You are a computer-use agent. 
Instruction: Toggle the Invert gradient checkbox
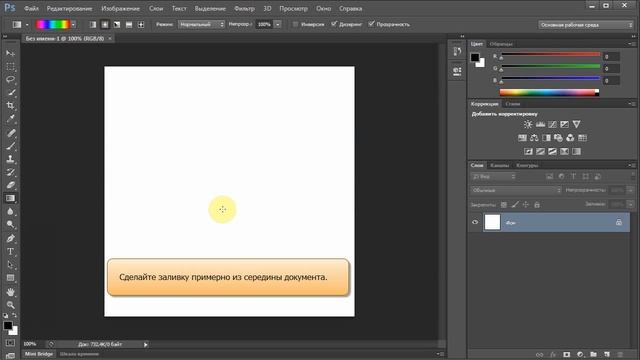(x=296, y=24)
